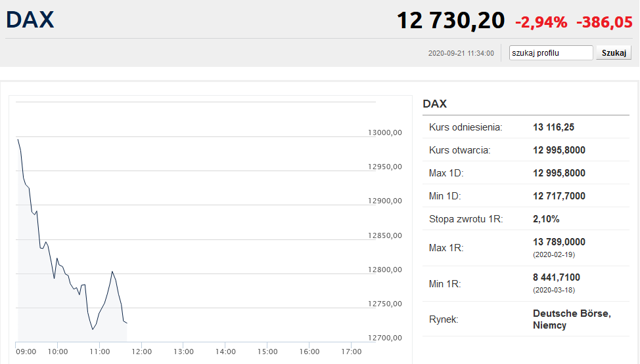Click the 2020-09-21 11:34:00 timestamp
The image size is (640, 364).
point(461,53)
